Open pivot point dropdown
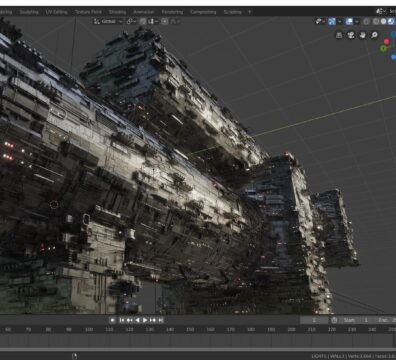The width and height of the screenshot is (396, 360). point(131,21)
